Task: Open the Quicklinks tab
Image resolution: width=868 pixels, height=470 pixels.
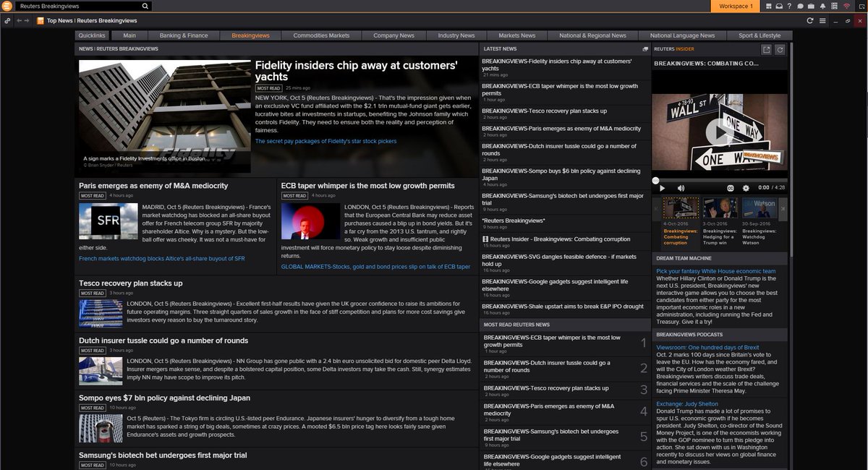Action: tap(92, 35)
